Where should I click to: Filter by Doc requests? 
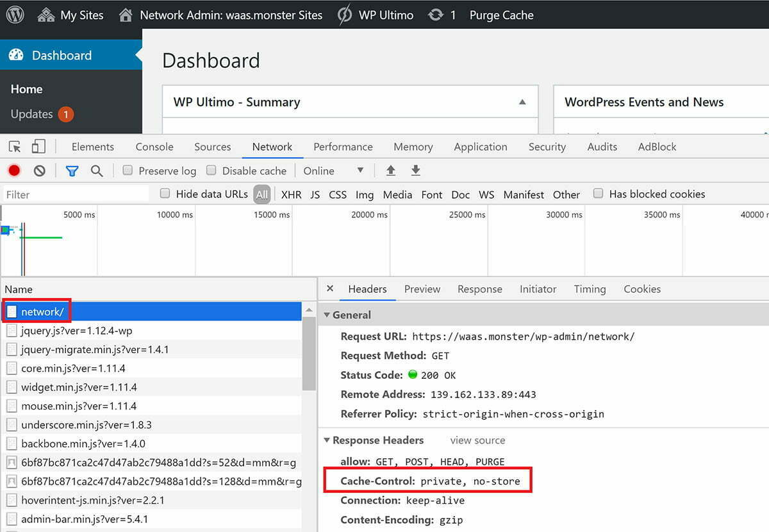pos(461,194)
